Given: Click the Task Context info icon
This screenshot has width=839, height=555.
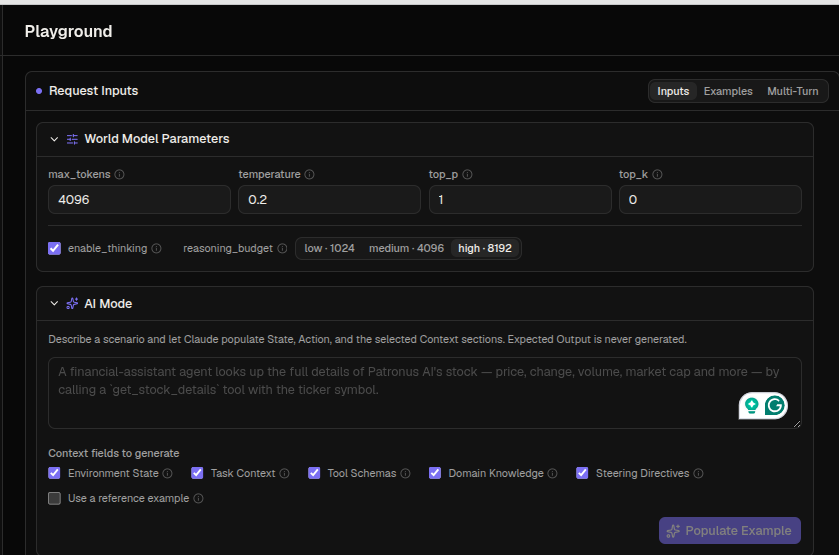Looking at the screenshot, I should pos(285,473).
